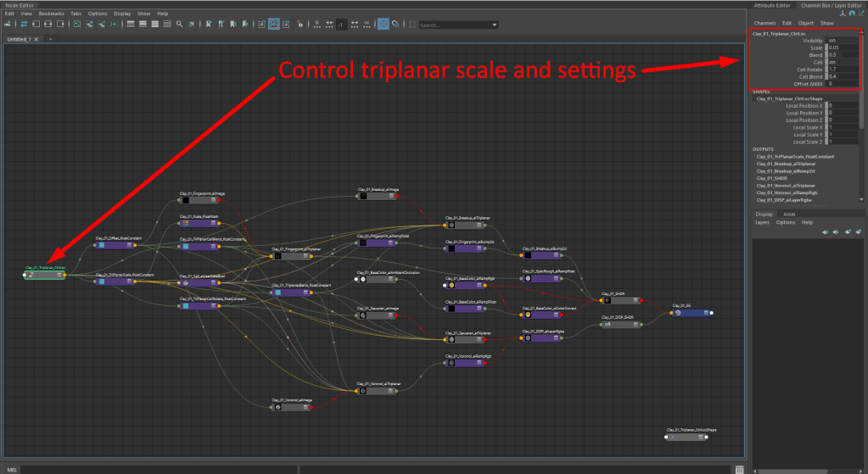Switch to the Attribute Editor tab
Image resolution: width=868 pixels, height=474 pixels.
point(772,5)
